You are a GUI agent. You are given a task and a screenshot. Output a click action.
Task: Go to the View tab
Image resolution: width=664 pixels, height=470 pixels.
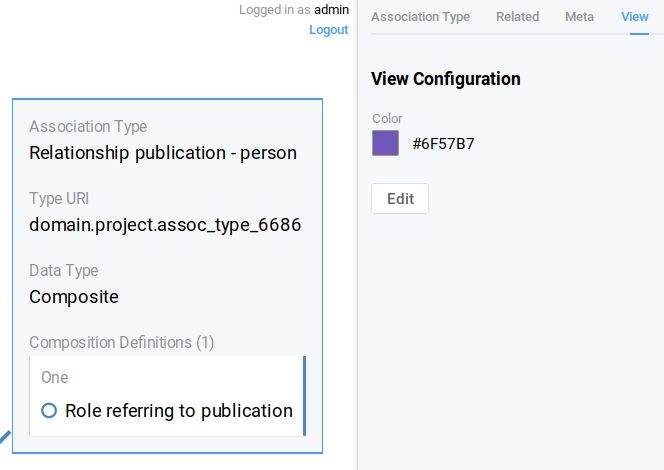(634, 17)
